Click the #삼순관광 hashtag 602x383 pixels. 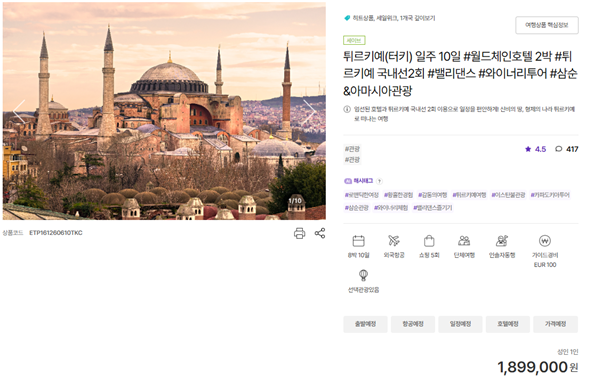point(357,208)
